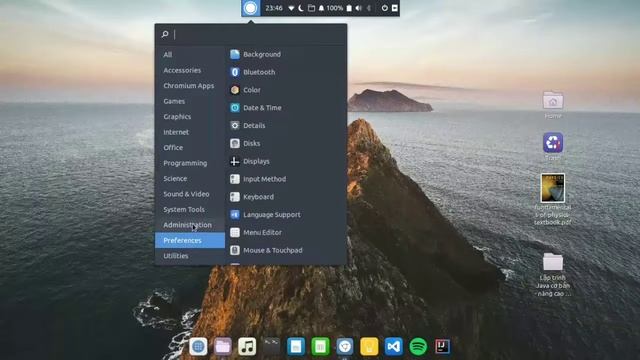The image size is (640, 360).
Task: Click the power session icon in panel
Action: pos(384,8)
